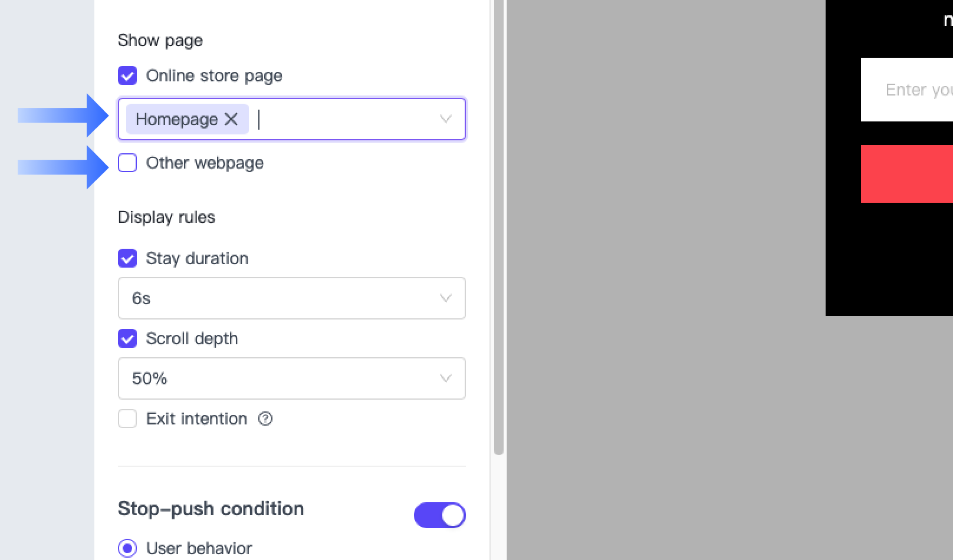Uncheck the Online store page checkbox

coord(127,75)
